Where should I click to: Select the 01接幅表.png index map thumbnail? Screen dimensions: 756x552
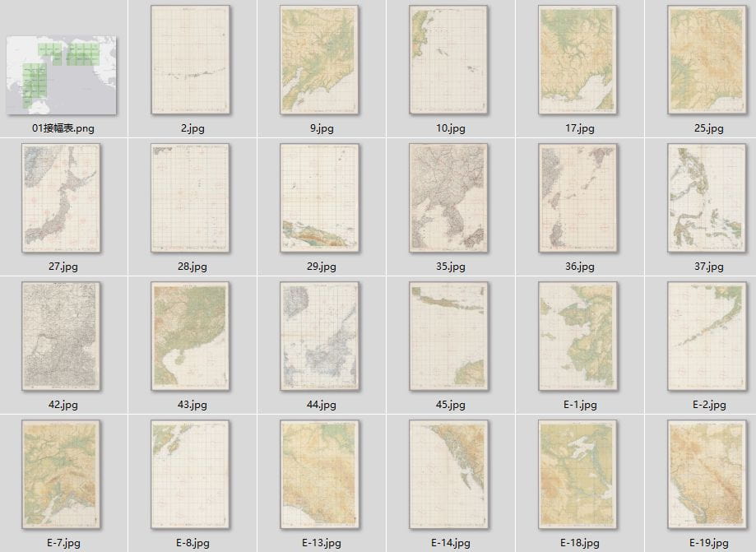(x=61, y=75)
